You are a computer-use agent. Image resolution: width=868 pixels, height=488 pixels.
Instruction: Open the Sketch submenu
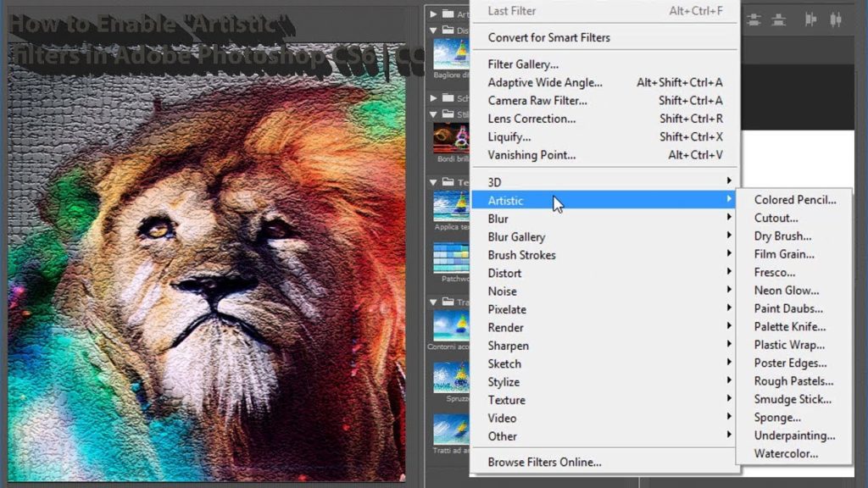tap(604, 363)
